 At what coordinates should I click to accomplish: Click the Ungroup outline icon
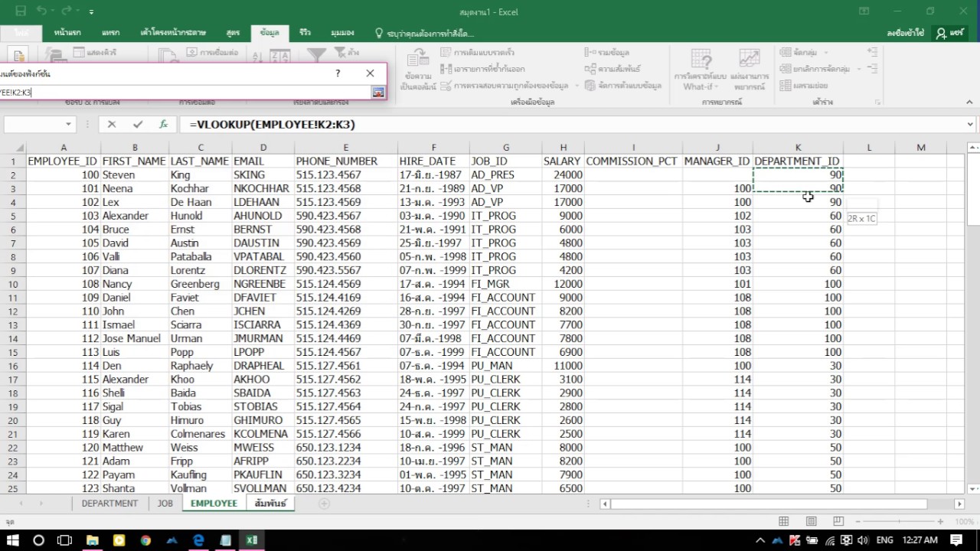coord(786,69)
